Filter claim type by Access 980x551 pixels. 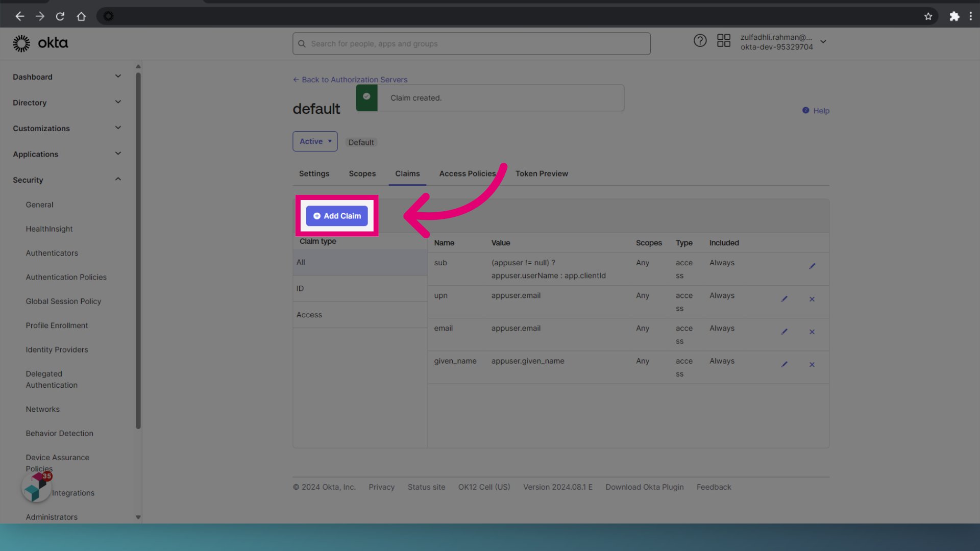coord(360,315)
